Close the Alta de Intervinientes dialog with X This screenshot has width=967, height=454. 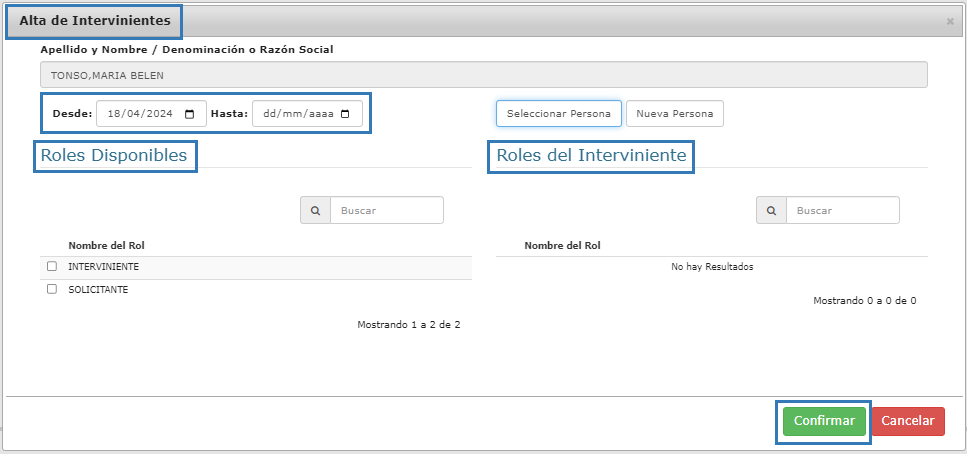950,21
